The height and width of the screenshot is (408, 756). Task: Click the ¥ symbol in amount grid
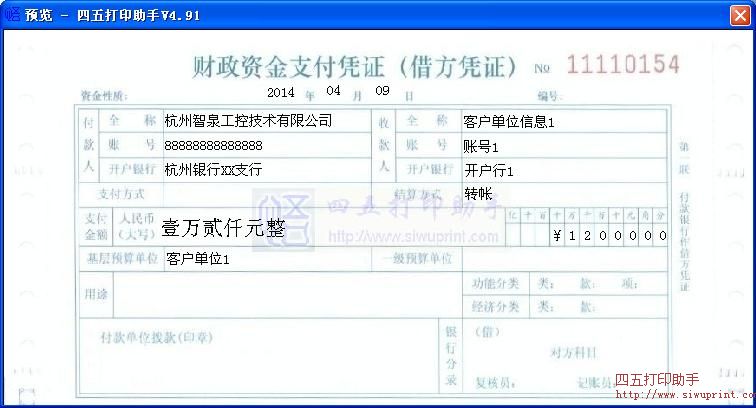coord(557,235)
